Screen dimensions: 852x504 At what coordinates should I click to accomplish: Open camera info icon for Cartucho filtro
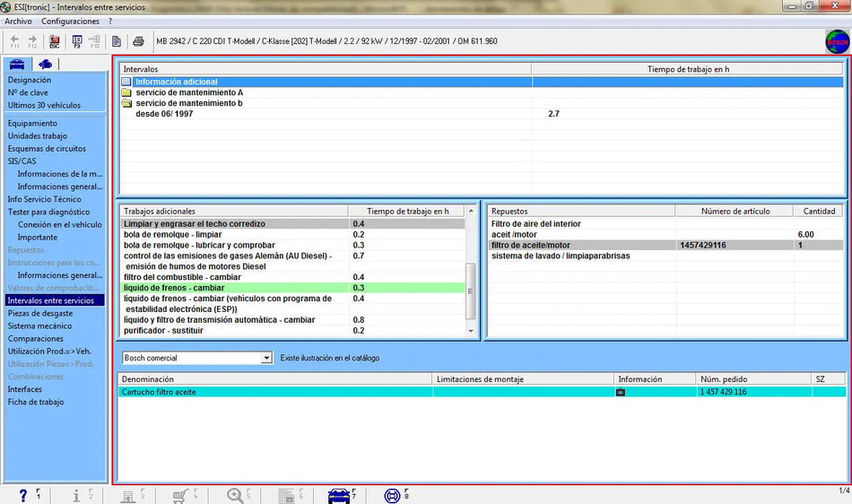click(621, 392)
